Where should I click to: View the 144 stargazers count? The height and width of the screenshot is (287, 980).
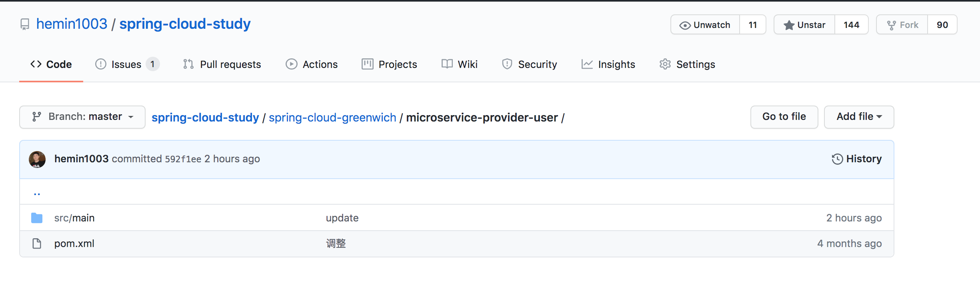(x=851, y=25)
